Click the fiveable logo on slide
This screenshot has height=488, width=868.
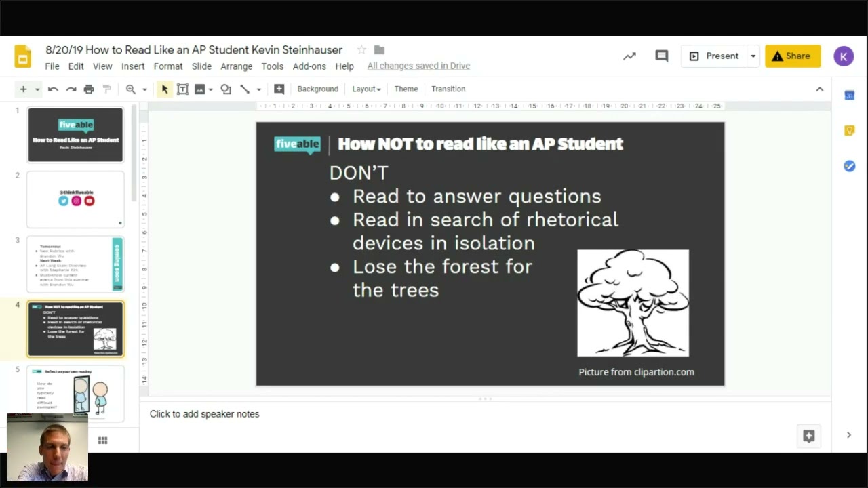coord(297,144)
